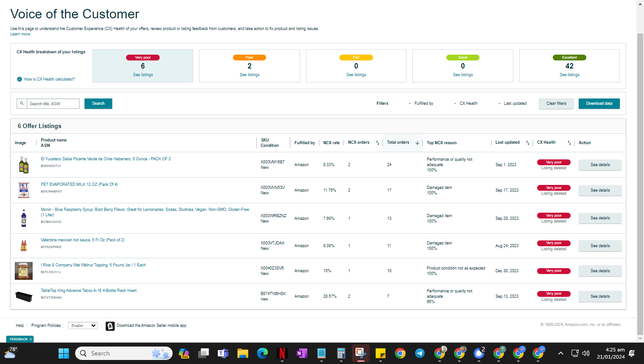
Task: Open I.Rice Wet Walnut Topping link
Action: (x=93, y=265)
